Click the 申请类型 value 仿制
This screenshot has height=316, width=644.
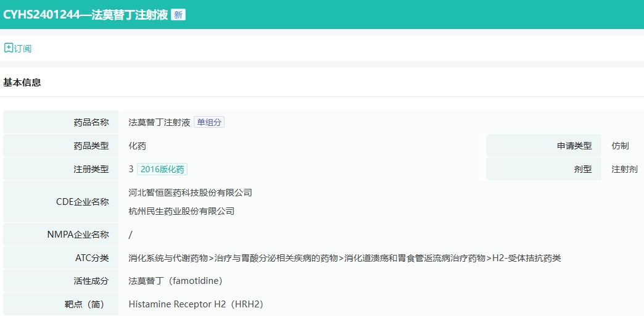click(x=620, y=146)
